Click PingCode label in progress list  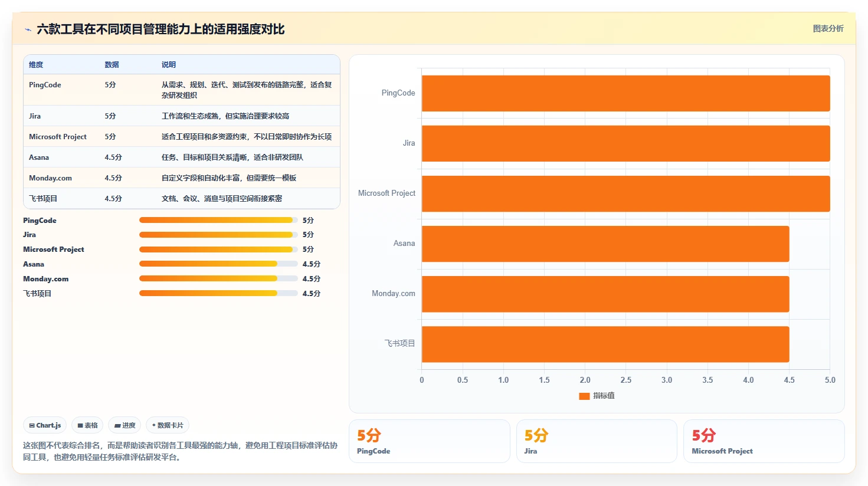click(40, 221)
